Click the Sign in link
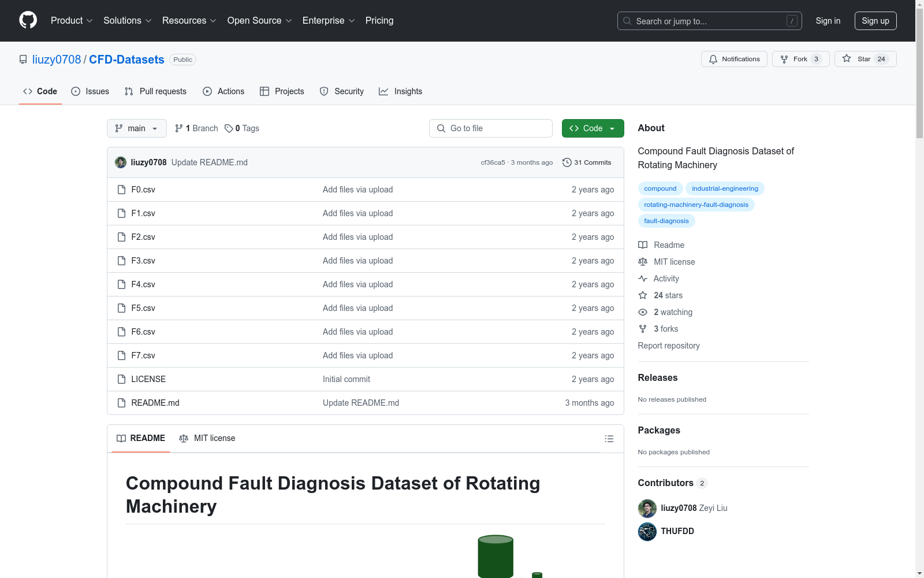Image resolution: width=924 pixels, height=578 pixels. pyautogui.click(x=828, y=21)
